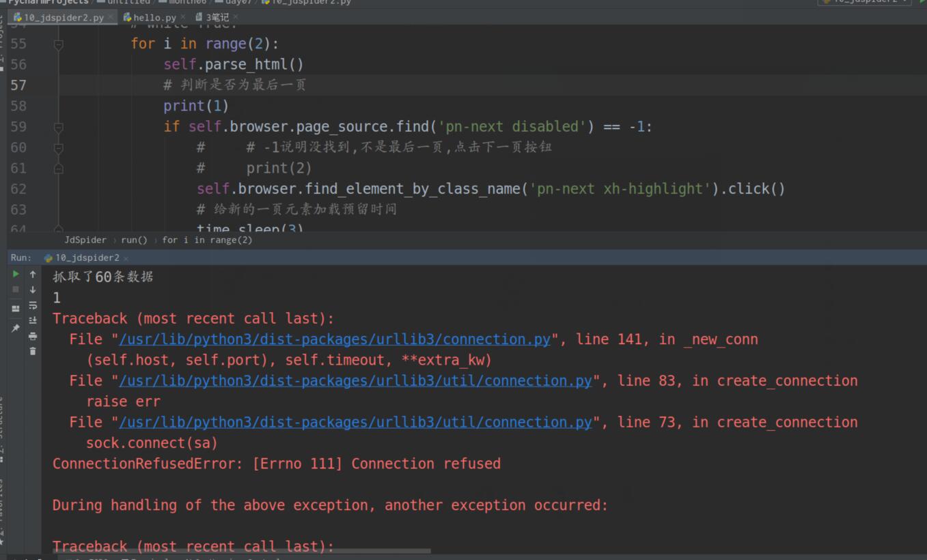This screenshot has height=560, width=927.
Task: Restore layout icon in Run panel
Action: click(16, 309)
